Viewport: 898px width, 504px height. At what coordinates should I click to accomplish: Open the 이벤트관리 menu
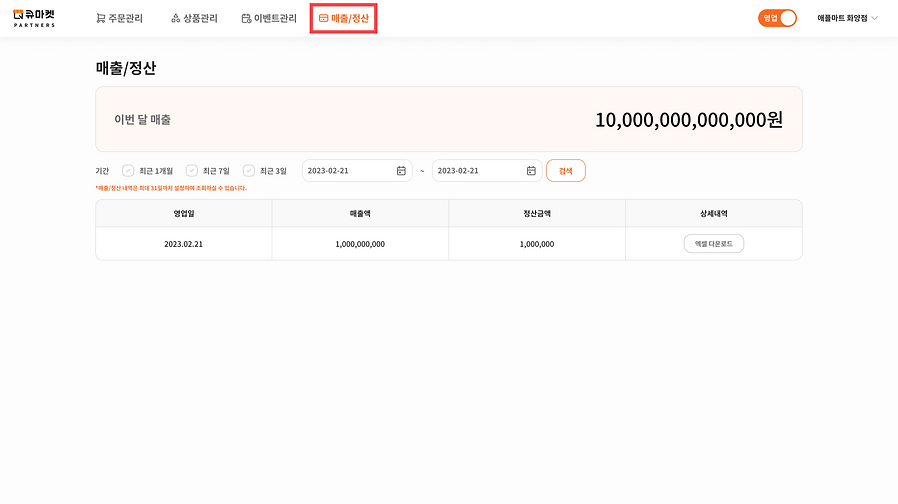point(269,18)
